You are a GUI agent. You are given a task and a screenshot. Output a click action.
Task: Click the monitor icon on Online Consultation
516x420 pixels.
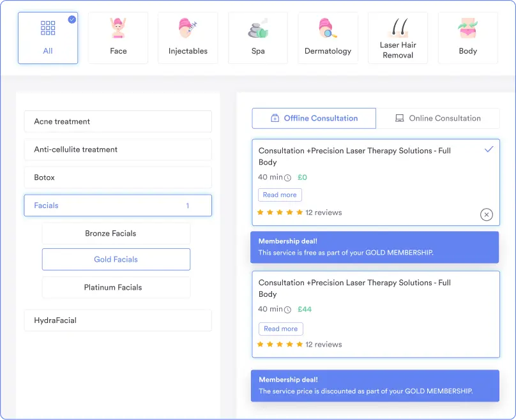tap(398, 118)
